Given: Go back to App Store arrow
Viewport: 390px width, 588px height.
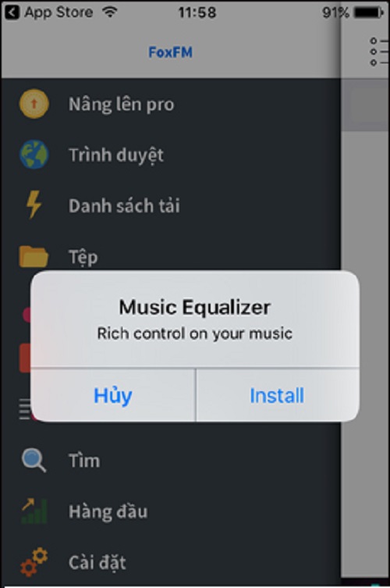Looking at the screenshot, I should (12, 12).
